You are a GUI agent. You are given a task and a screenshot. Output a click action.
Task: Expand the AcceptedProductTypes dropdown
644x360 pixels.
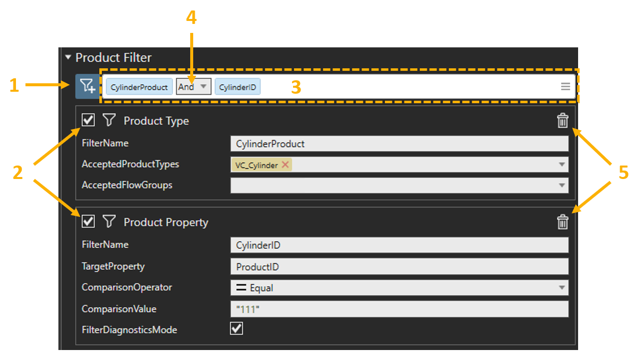[562, 165]
